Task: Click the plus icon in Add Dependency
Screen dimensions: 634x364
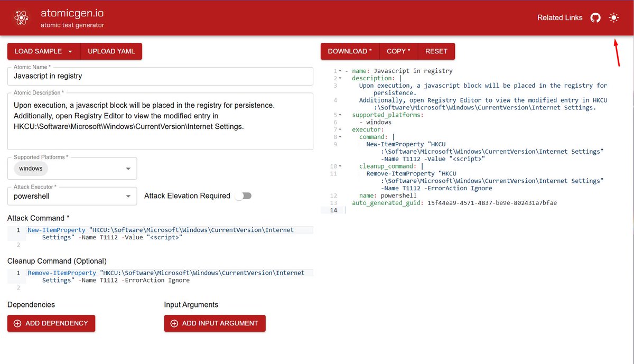Action: pyautogui.click(x=17, y=323)
